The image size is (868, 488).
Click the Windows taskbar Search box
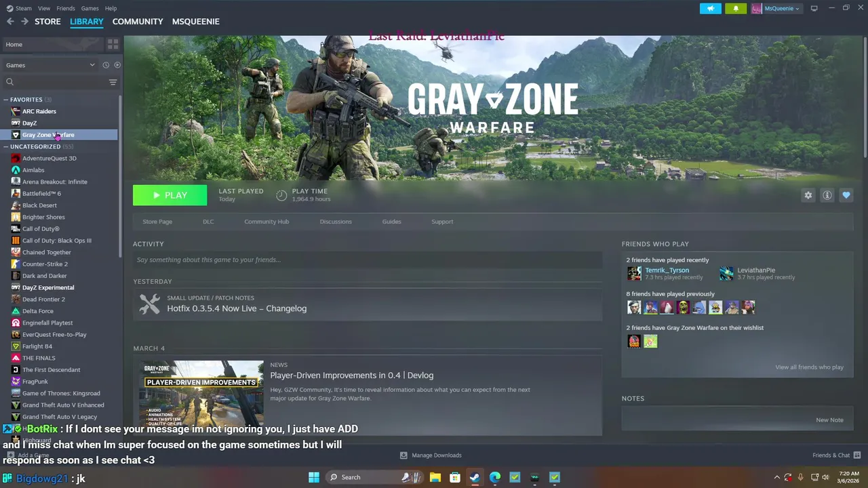pyautogui.click(x=373, y=477)
